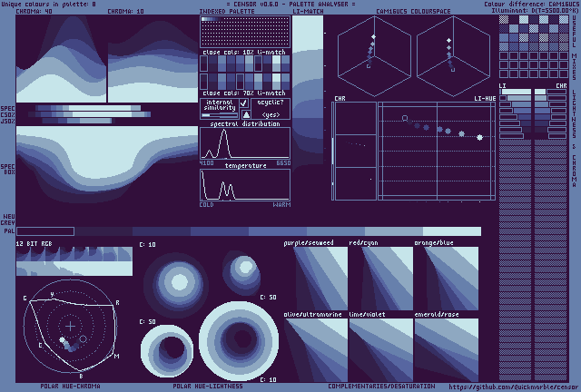Click 'Colour difference: CAM16UCS' text

[x=531, y=5]
